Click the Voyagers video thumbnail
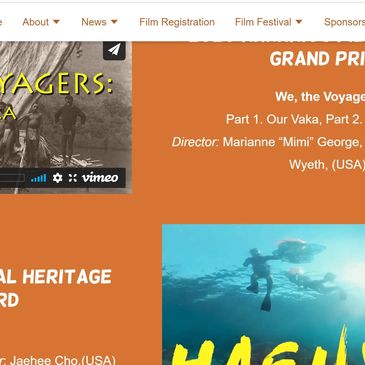Screen dimensions: 365x365 pos(66,117)
